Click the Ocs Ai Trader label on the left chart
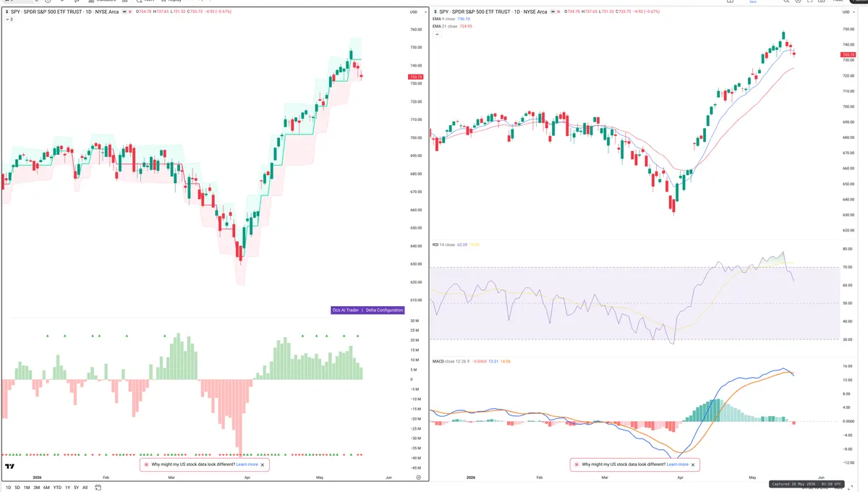This screenshot has width=868, height=492. click(346, 310)
